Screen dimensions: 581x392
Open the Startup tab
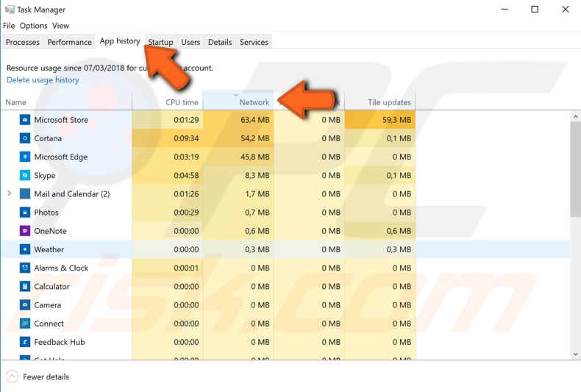(160, 42)
